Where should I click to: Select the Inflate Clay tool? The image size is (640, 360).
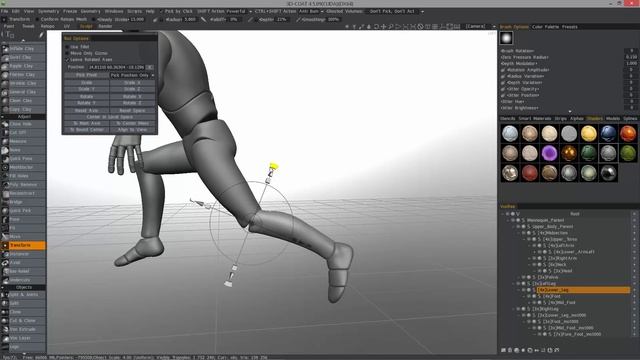23,49
